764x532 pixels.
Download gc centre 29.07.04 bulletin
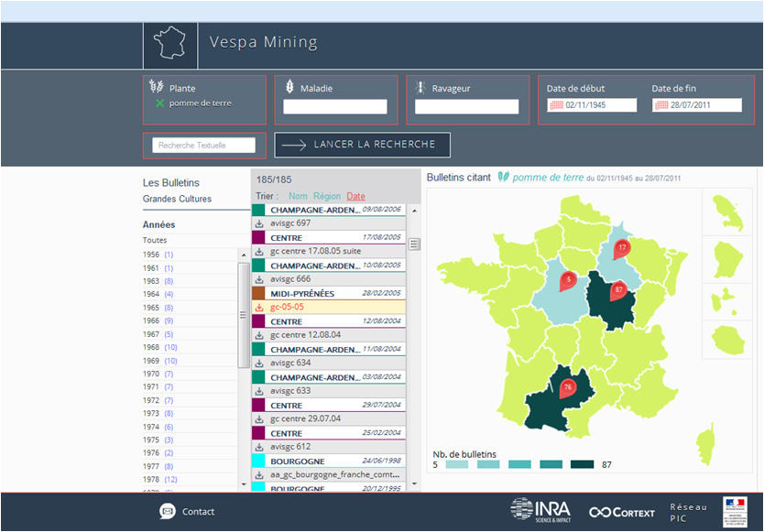tap(259, 419)
